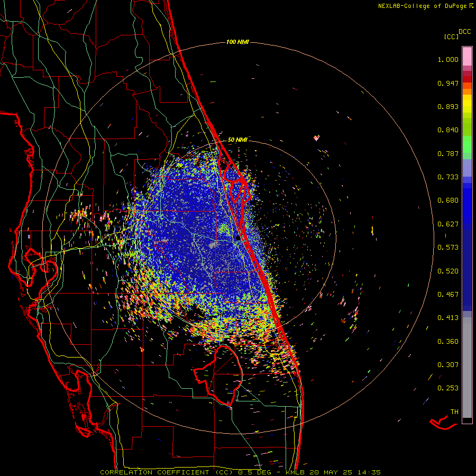Select the 0.787 scale value
476x476 pixels.
coord(448,153)
